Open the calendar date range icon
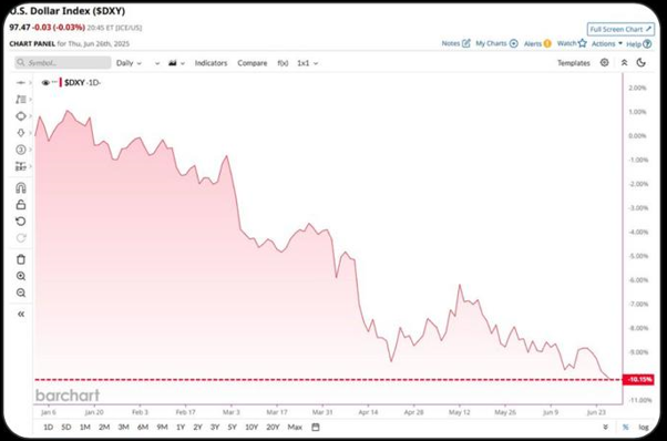The width and height of the screenshot is (668, 442). (315, 427)
